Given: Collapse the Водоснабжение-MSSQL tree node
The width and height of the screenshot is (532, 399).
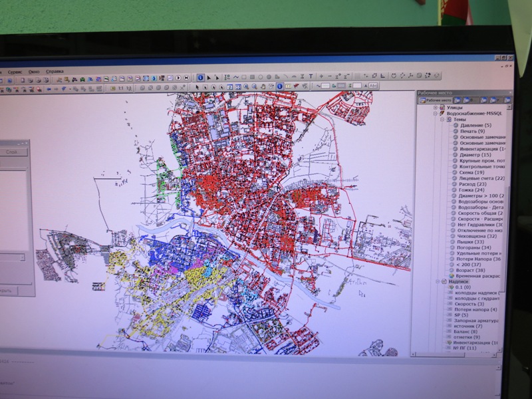Looking at the screenshot, I should [436, 114].
